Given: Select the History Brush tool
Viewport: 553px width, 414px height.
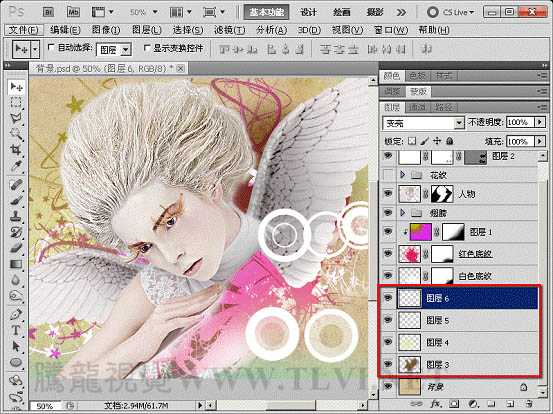Looking at the screenshot, I should (16, 232).
